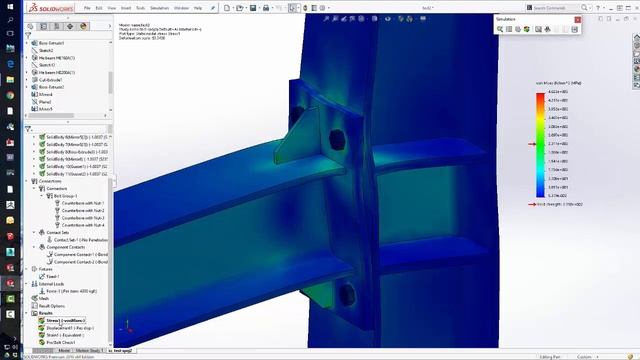Open Windows Start menu
This screenshot has width=640, height=360.
10,7
